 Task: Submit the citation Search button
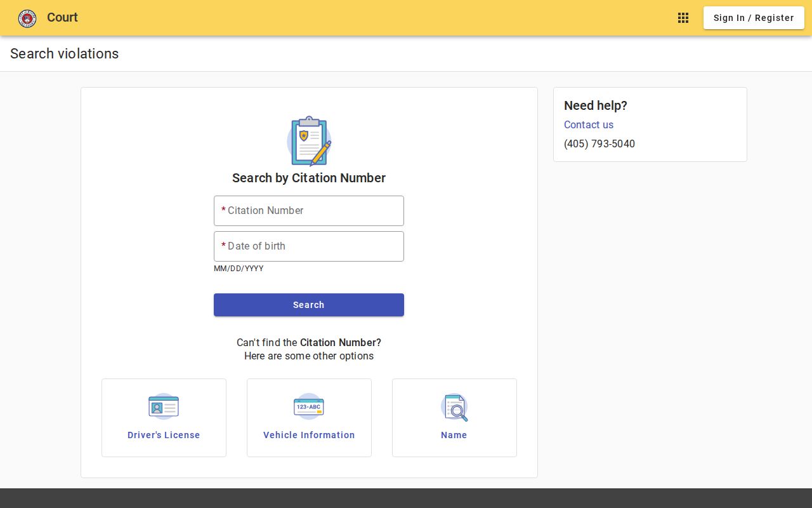(x=309, y=305)
